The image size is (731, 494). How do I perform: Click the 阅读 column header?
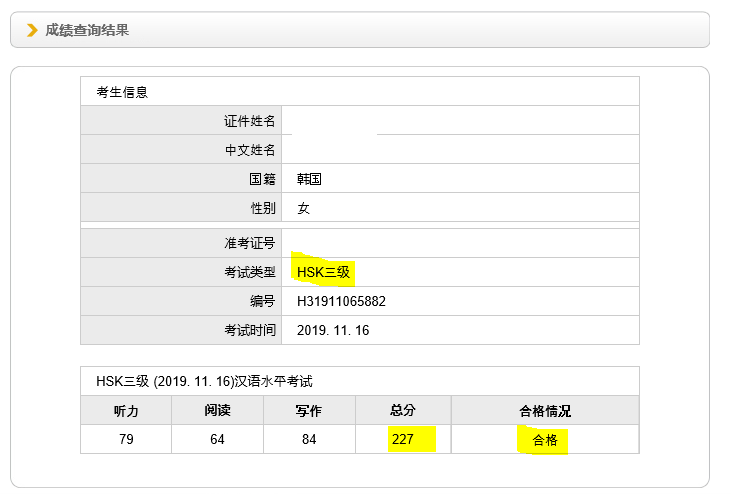(217, 411)
